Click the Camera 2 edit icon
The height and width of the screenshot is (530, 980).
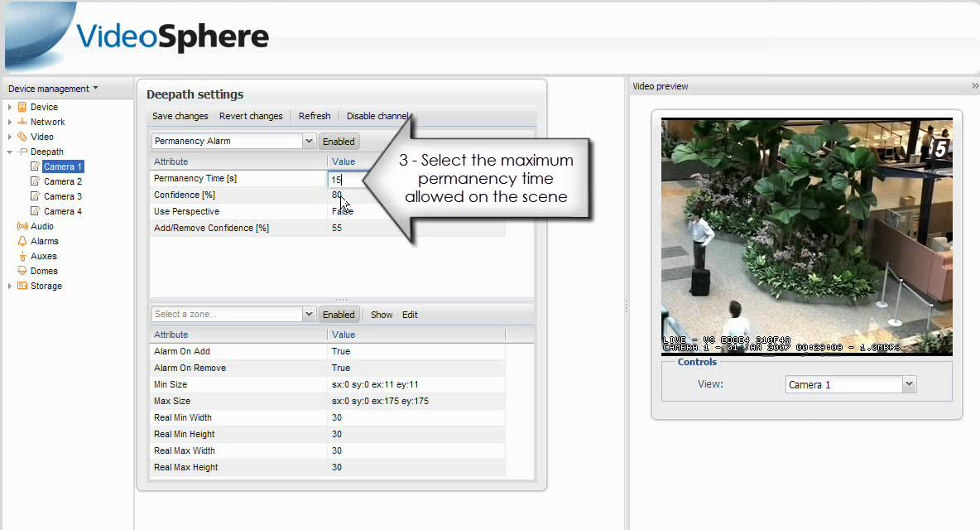[35, 181]
